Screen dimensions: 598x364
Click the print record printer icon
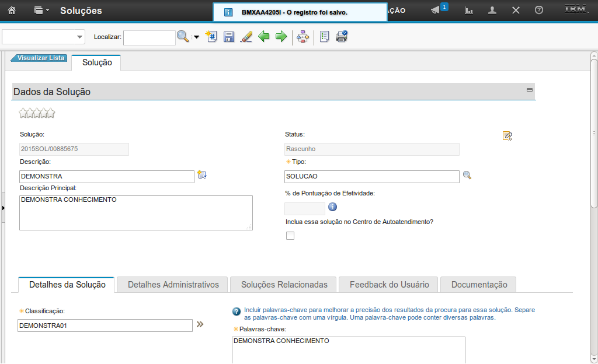pos(342,37)
